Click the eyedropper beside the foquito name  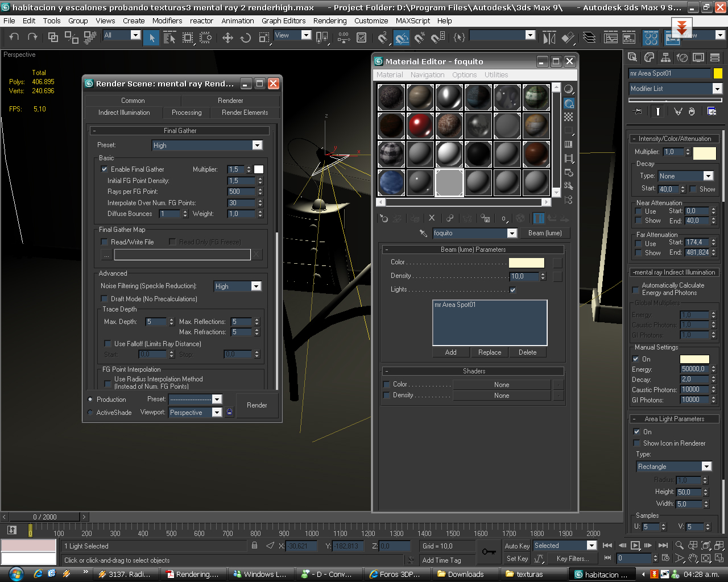click(423, 233)
